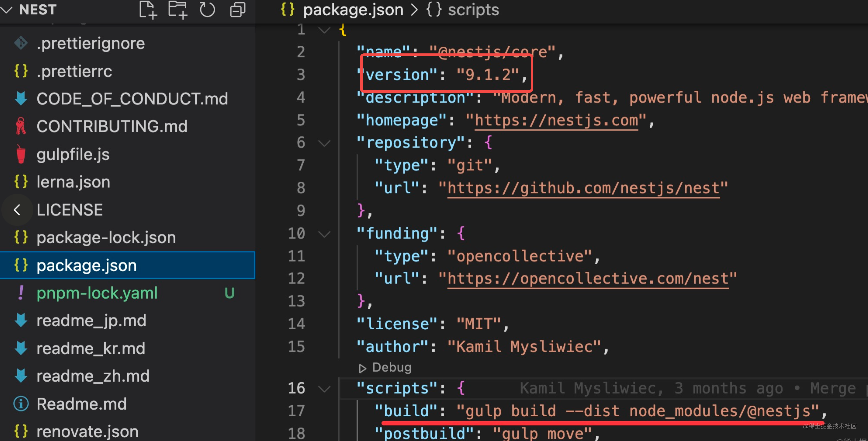Click the back arrow overlay button
Image resolution: width=868 pixels, height=441 pixels.
click(x=17, y=210)
